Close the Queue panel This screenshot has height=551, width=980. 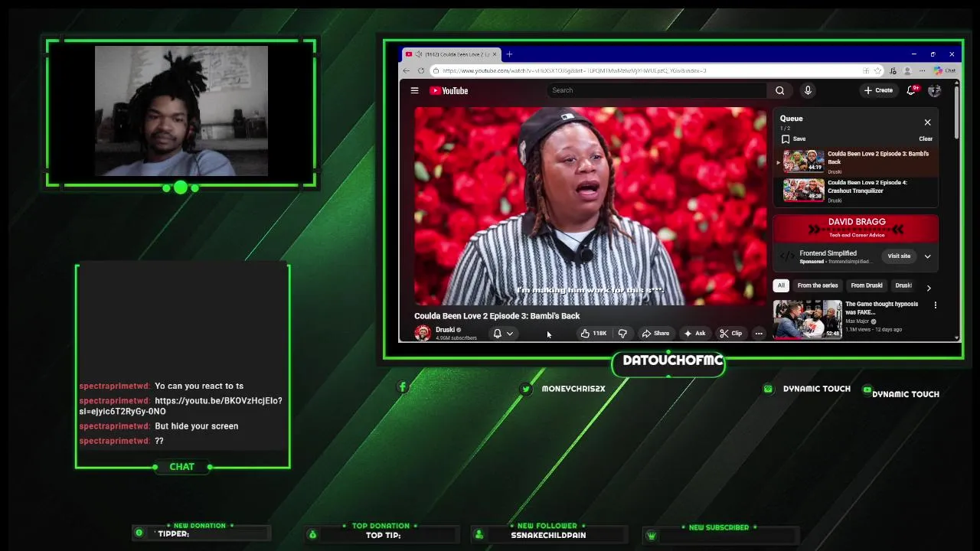click(927, 122)
